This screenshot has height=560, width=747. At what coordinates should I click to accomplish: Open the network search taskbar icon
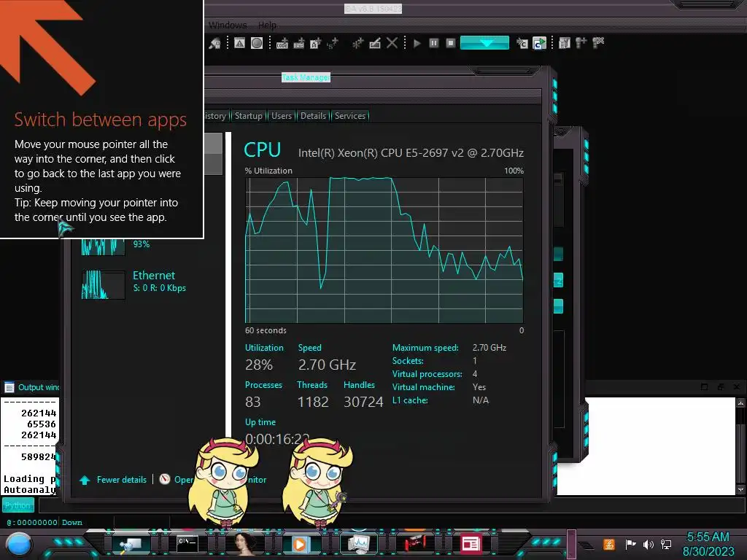coord(130,544)
